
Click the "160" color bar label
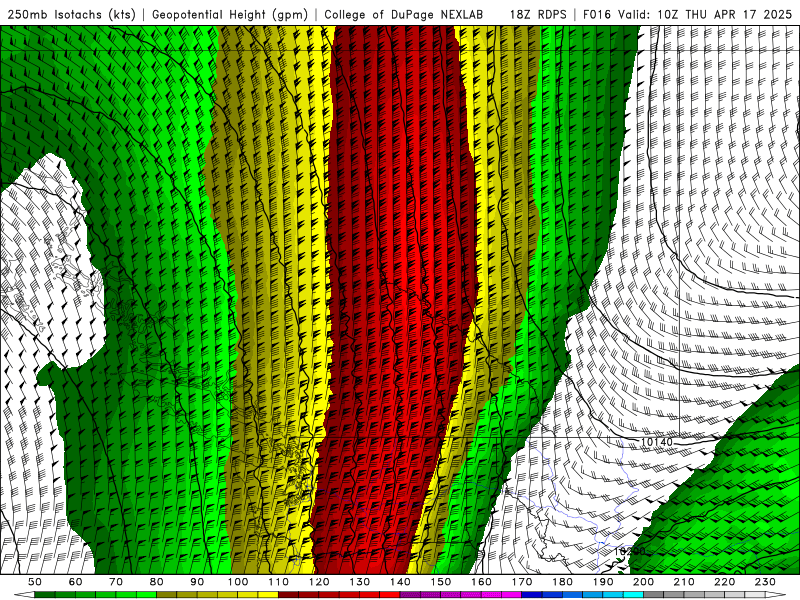pyautogui.click(x=481, y=582)
